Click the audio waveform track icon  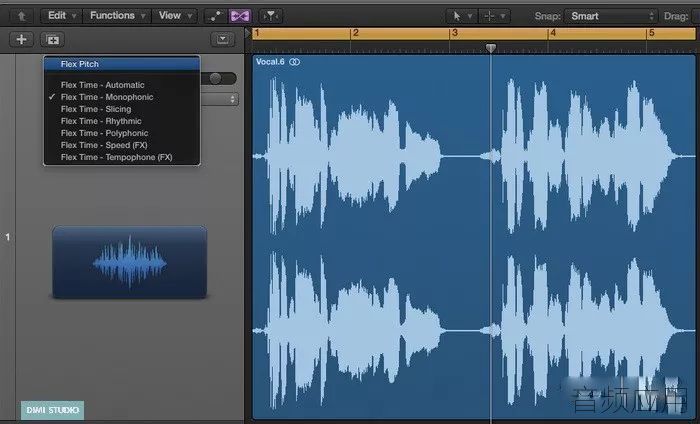[129, 262]
